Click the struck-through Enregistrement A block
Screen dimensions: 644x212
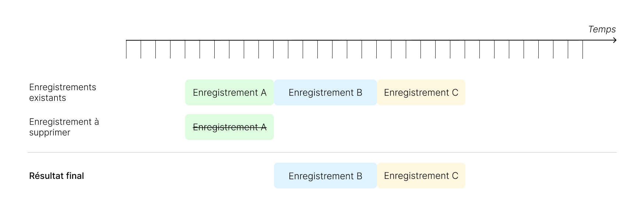click(229, 127)
